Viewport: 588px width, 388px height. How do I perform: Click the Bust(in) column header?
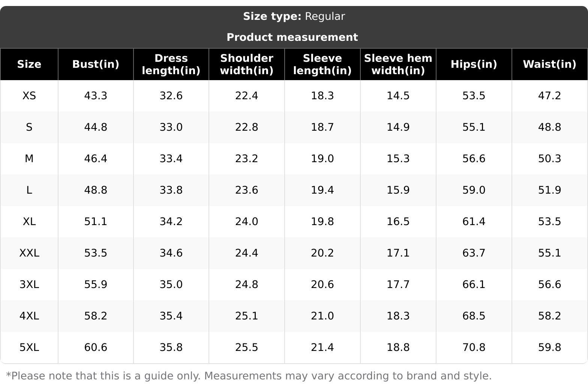[96, 64]
